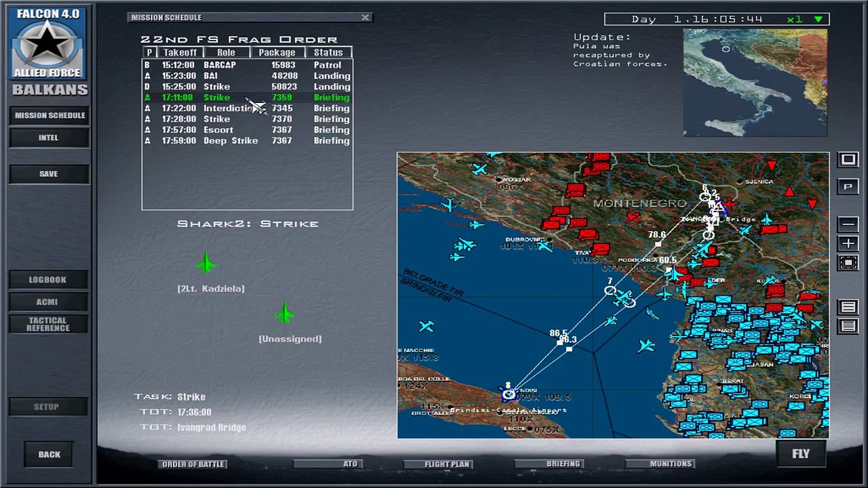Select the 15:12:00 BARCAP flight row
Viewport: 868px width, 488px height.
[x=248, y=65]
